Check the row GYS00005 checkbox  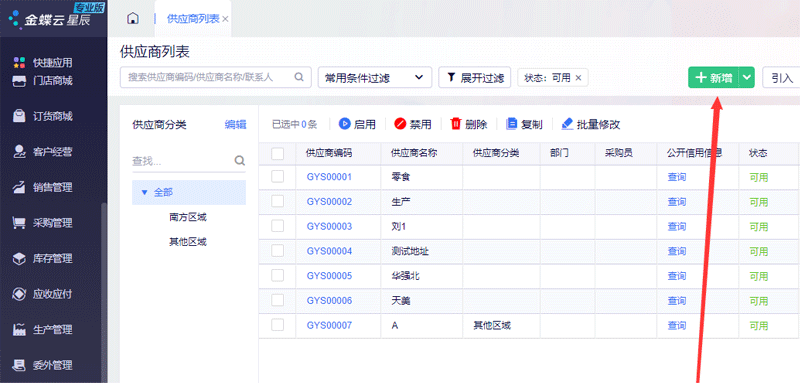click(x=278, y=275)
